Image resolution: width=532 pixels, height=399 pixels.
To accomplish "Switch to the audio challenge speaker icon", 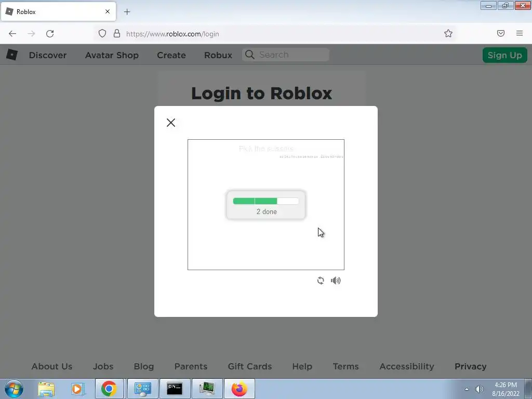I will point(336,281).
